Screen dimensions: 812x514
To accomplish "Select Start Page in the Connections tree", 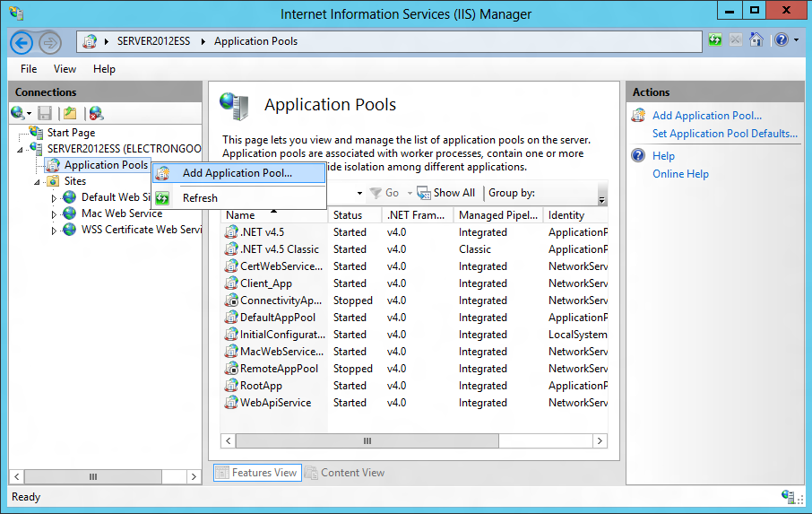I will coord(71,133).
